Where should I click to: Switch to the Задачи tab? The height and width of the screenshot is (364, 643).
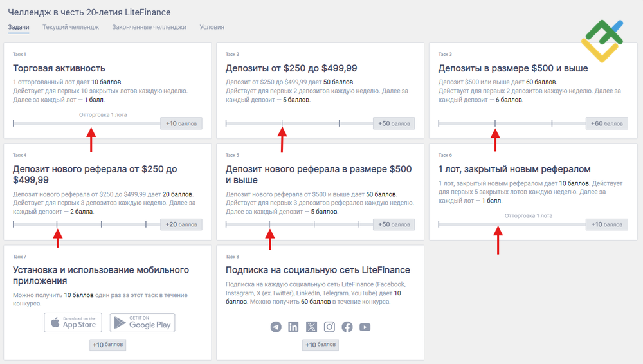tap(19, 27)
